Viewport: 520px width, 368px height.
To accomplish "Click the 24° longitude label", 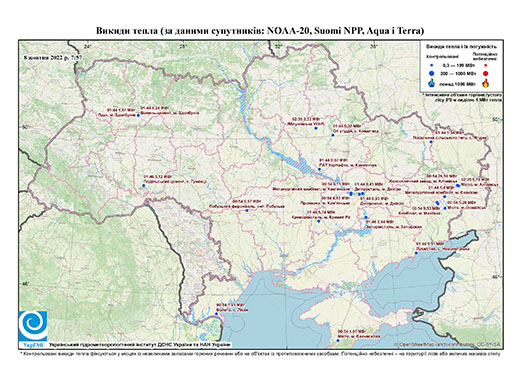I will (88, 46).
